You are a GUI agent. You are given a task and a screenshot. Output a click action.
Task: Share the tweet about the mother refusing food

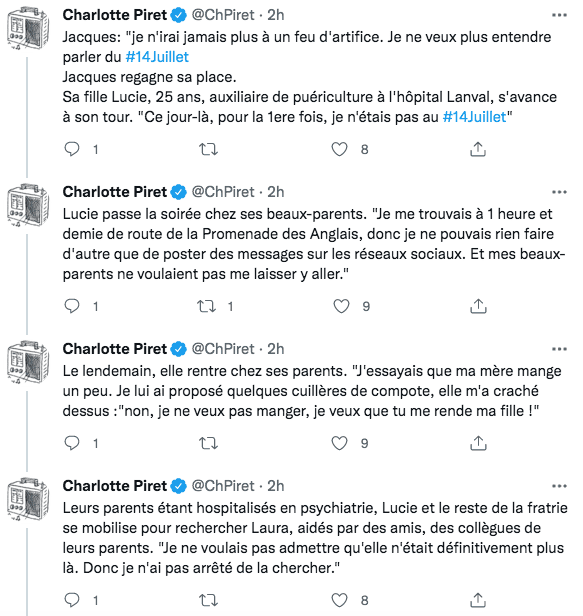[x=478, y=443]
